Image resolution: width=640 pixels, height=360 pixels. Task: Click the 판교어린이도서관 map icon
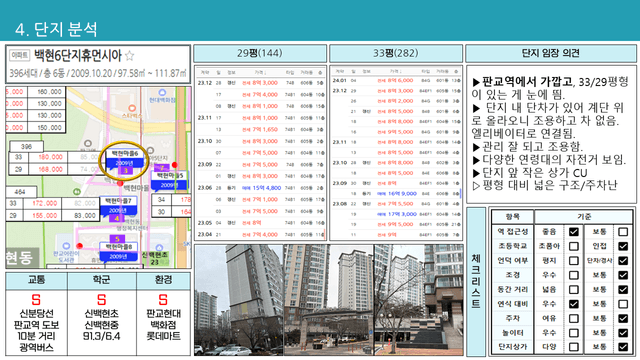tap(67, 246)
